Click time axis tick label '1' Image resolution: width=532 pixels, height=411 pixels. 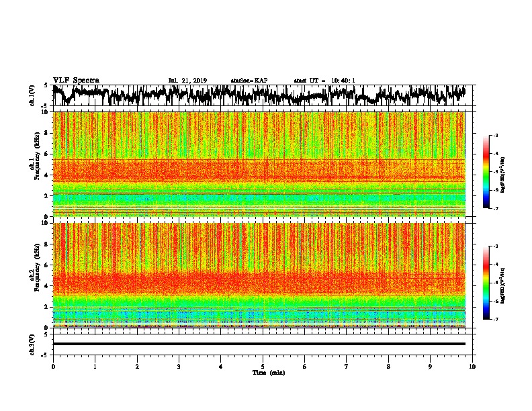95,367
